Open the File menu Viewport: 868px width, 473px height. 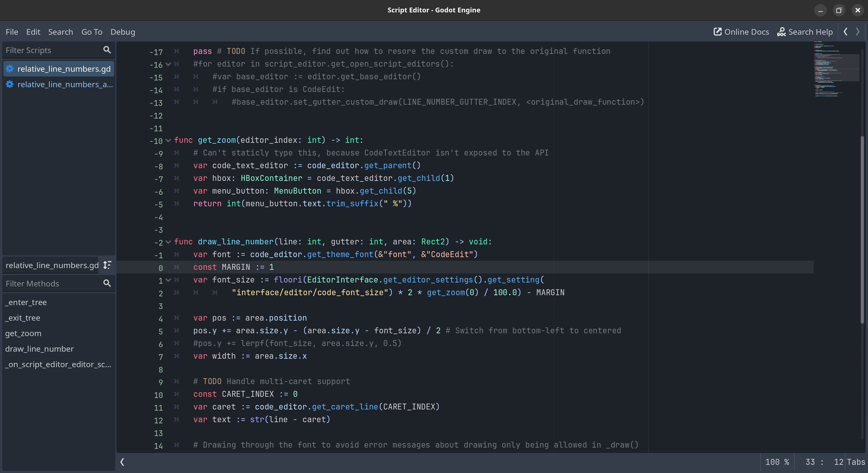tap(12, 32)
